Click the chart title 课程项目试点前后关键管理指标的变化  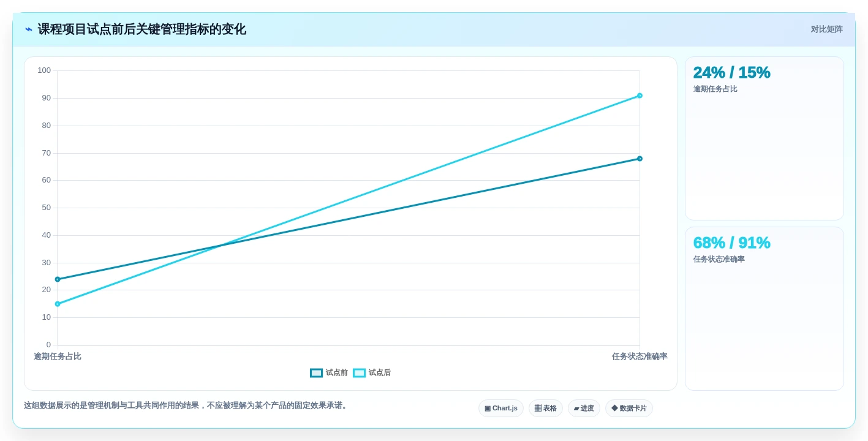142,29
